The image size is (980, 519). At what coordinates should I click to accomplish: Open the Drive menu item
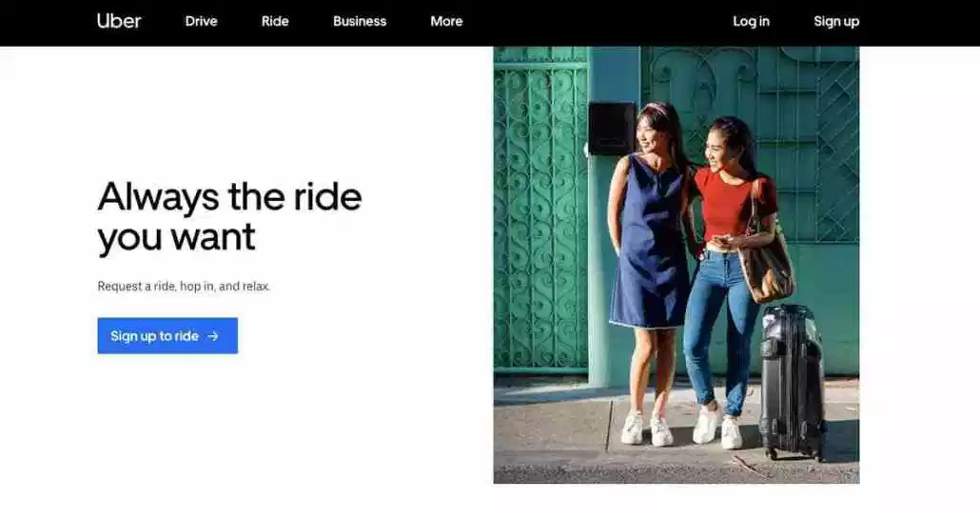point(201,21)
